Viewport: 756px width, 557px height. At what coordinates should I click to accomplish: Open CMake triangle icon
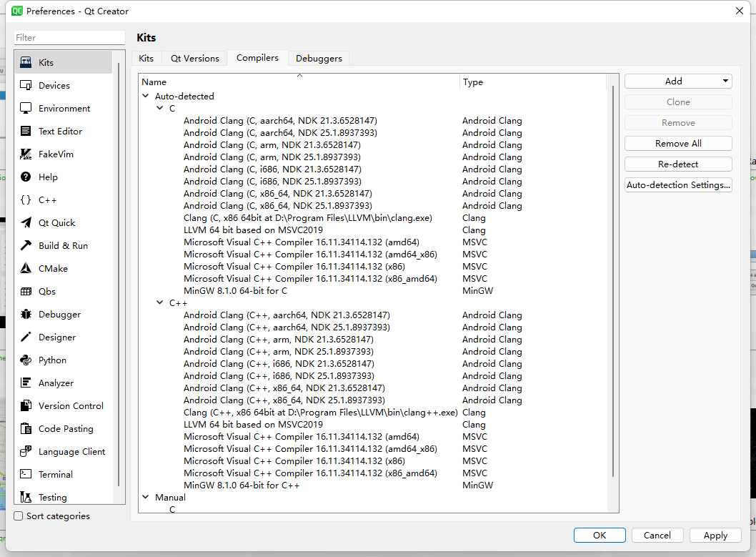pyautogui.click(x=26, y=268)
